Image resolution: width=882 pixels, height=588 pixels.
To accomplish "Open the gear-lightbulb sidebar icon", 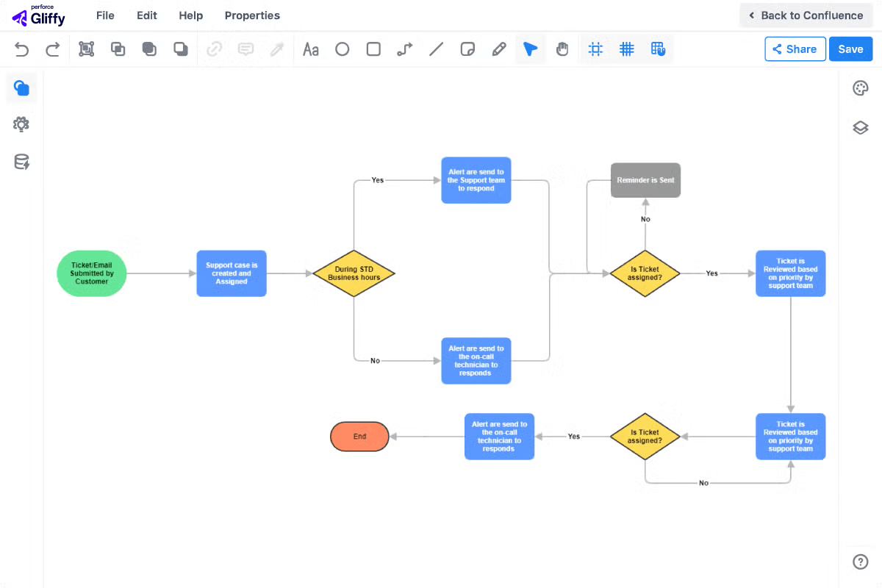I will tap(21, 124).
